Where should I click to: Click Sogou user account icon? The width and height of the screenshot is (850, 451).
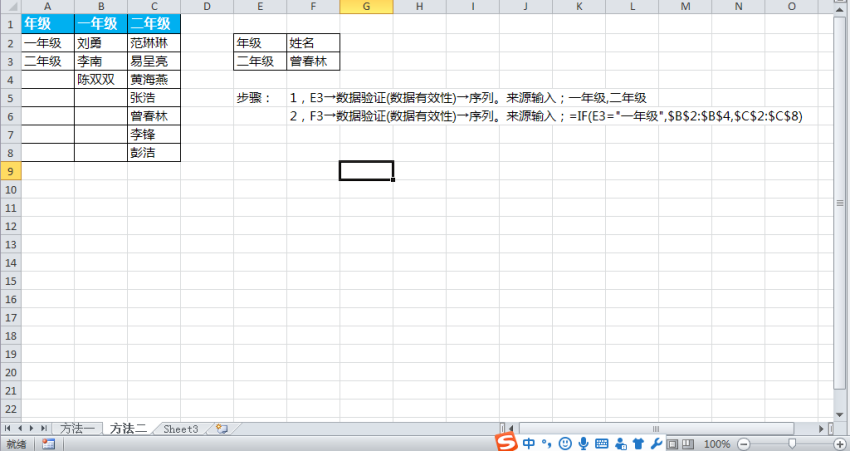[621, 443]
